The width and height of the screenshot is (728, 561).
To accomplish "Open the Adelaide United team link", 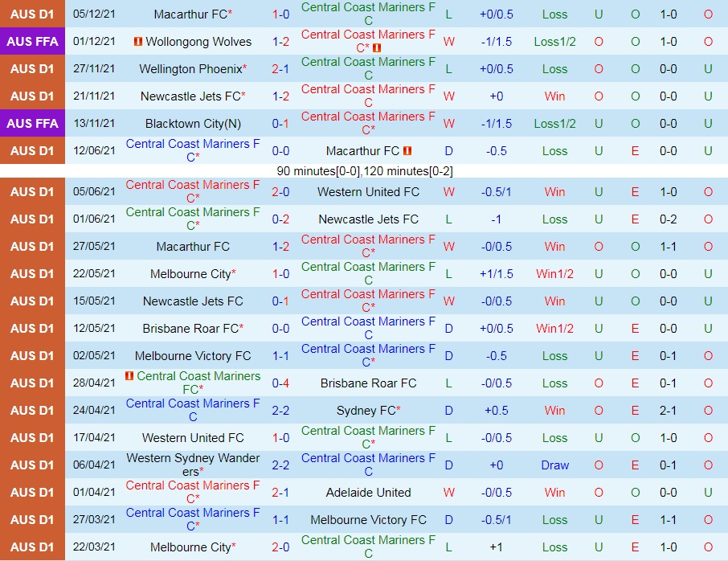I will tap(369, 492).
